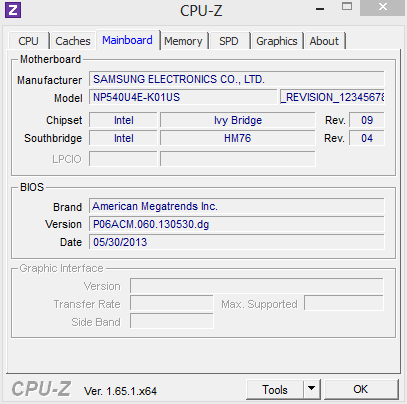Minimize the CPU-Z window
The height and width of the screenshot is (404, 407).
320,8
